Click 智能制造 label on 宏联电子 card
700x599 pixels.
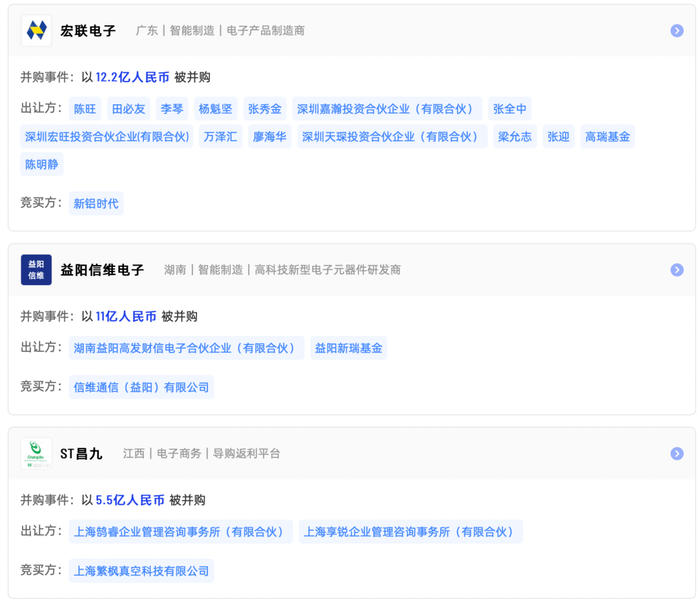(x=192, y=31)
